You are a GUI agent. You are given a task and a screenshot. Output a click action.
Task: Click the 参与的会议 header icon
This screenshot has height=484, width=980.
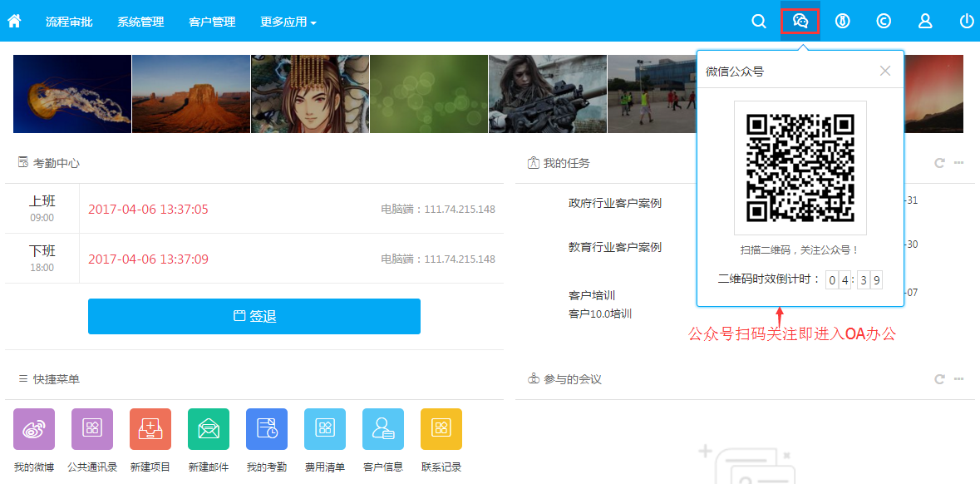pos(533,379)
